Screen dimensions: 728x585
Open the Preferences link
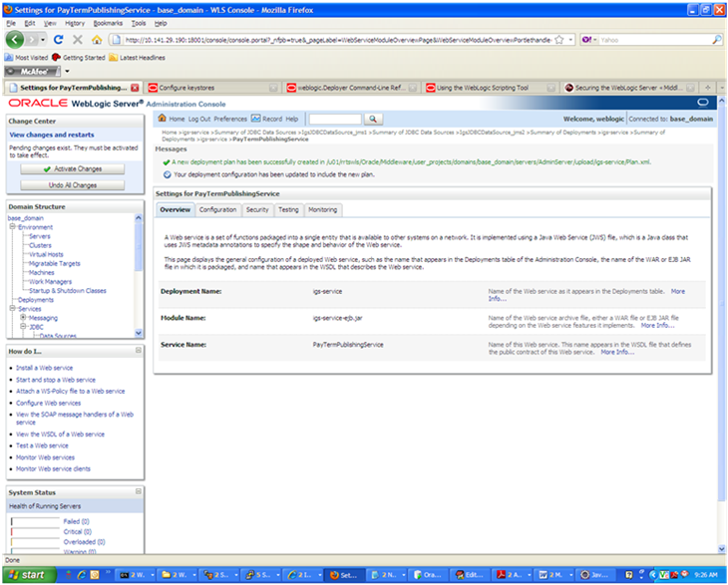coord(230,120)
